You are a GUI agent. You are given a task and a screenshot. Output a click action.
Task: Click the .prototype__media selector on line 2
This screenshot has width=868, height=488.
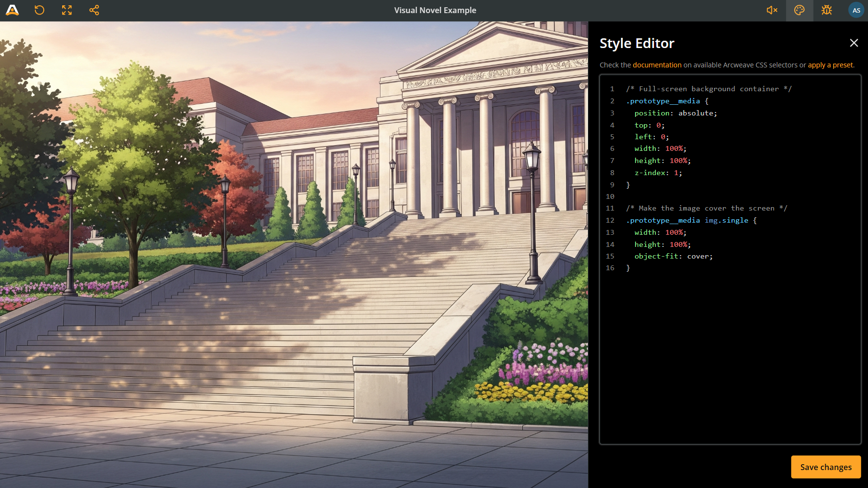[663, 101]
